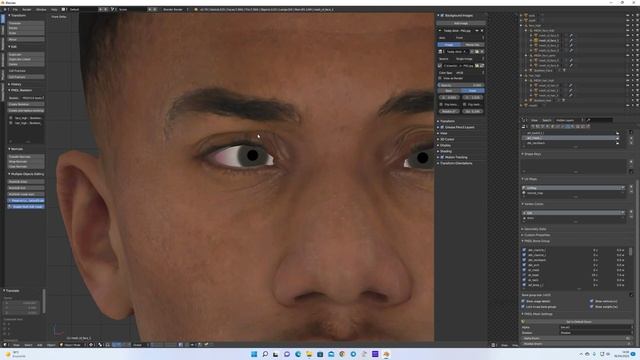Click the Scale button in tool shelf
This screenshot has width=640, height=360.
point(26,33)
